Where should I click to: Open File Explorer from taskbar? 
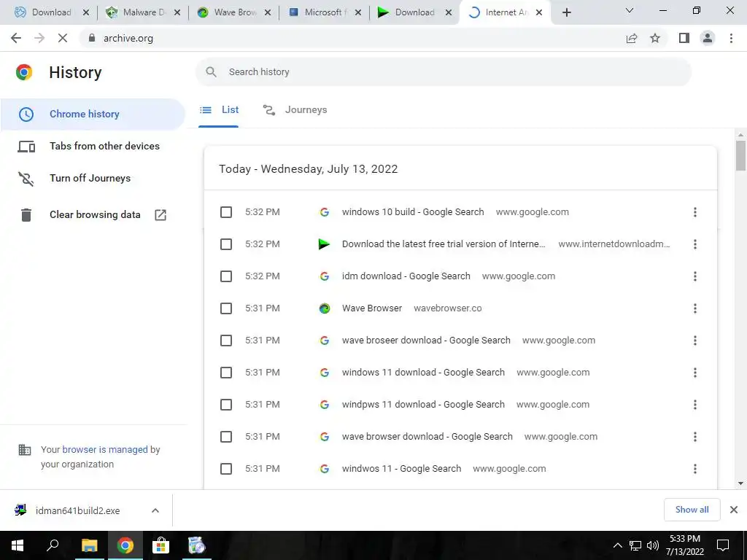tap(89, 545)
